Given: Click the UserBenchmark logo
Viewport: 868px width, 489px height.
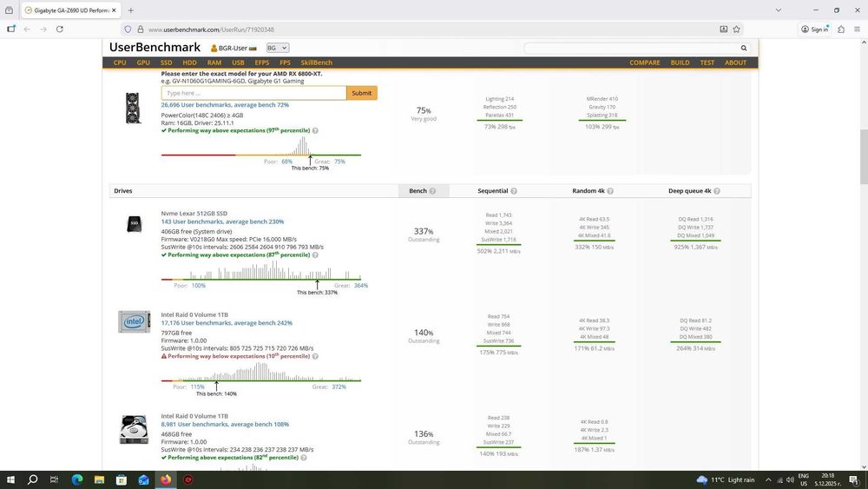Looking at the screenshot, I should pyautogui.click(x=155, y=48).
